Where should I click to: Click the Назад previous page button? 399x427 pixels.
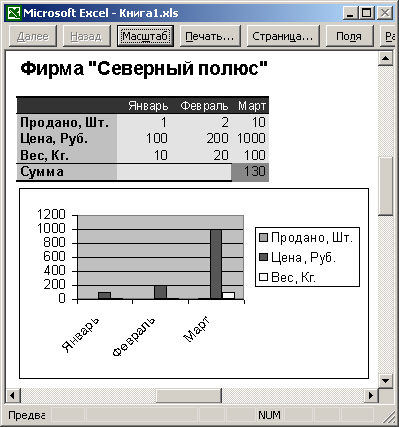[x=86, y=36]
